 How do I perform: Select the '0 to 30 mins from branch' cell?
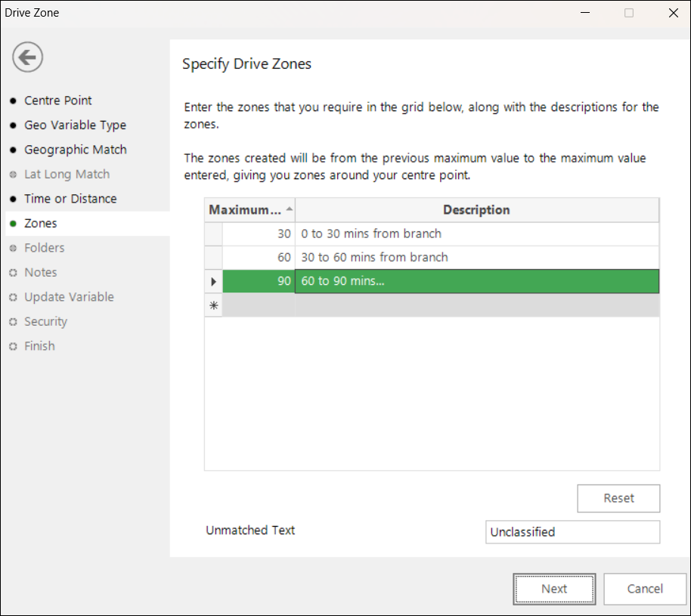[x=477, y=234]
